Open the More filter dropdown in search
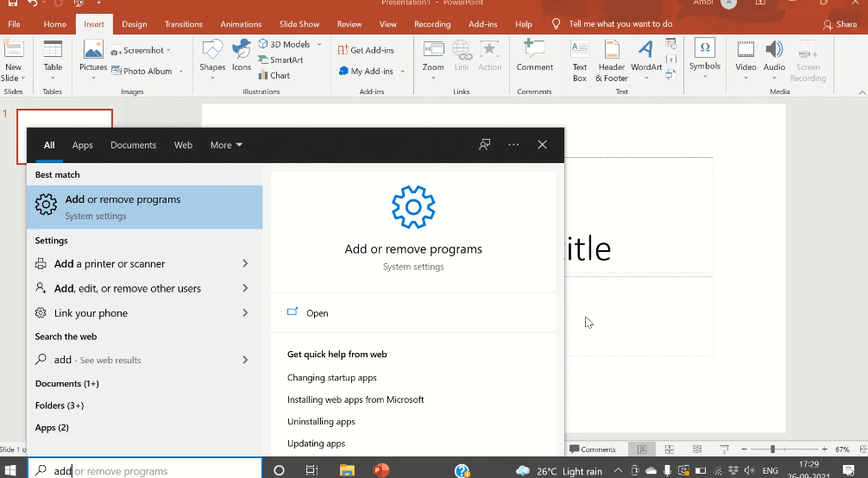868x478 pixels. (x=226, y=145)
